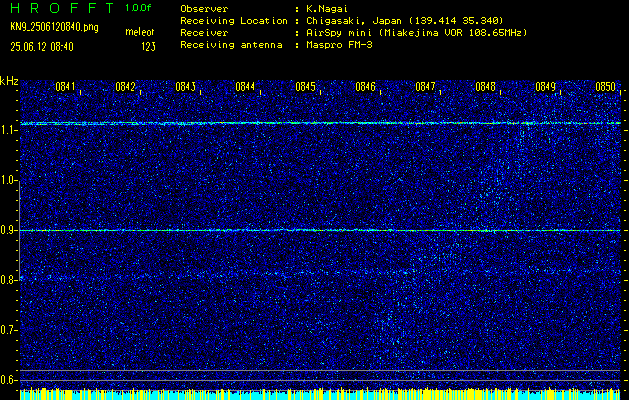Select the Receiving Location label

[234, 21]
